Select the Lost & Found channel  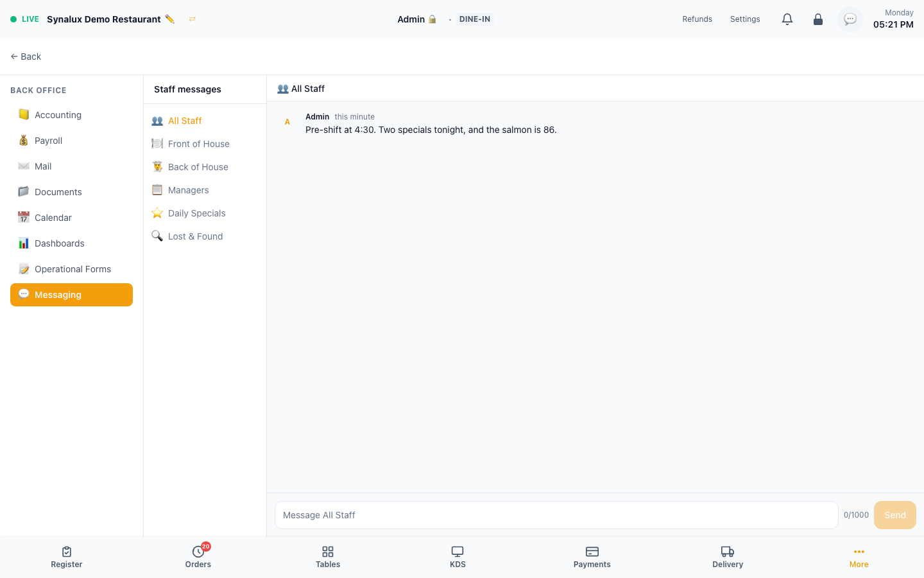pos(205,236)
